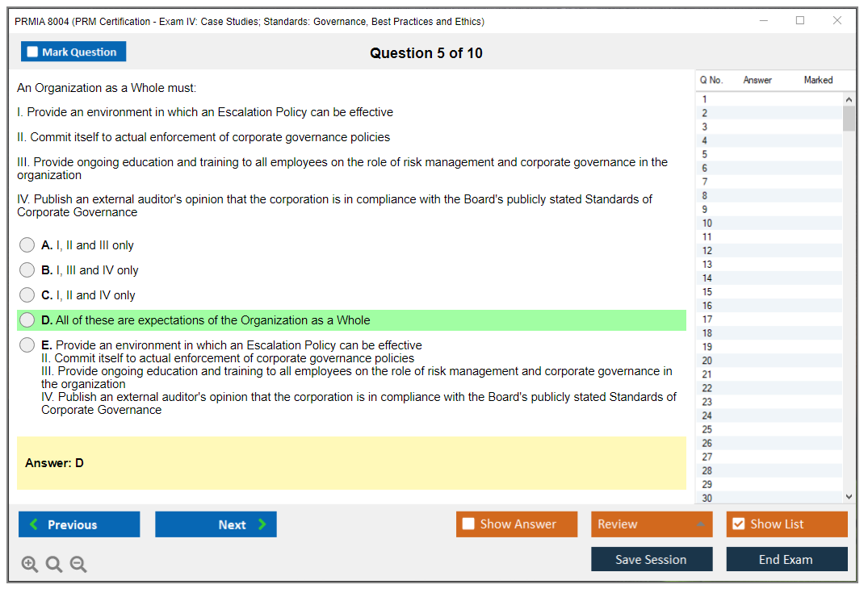Click the Save Session button

click(652, 559)
